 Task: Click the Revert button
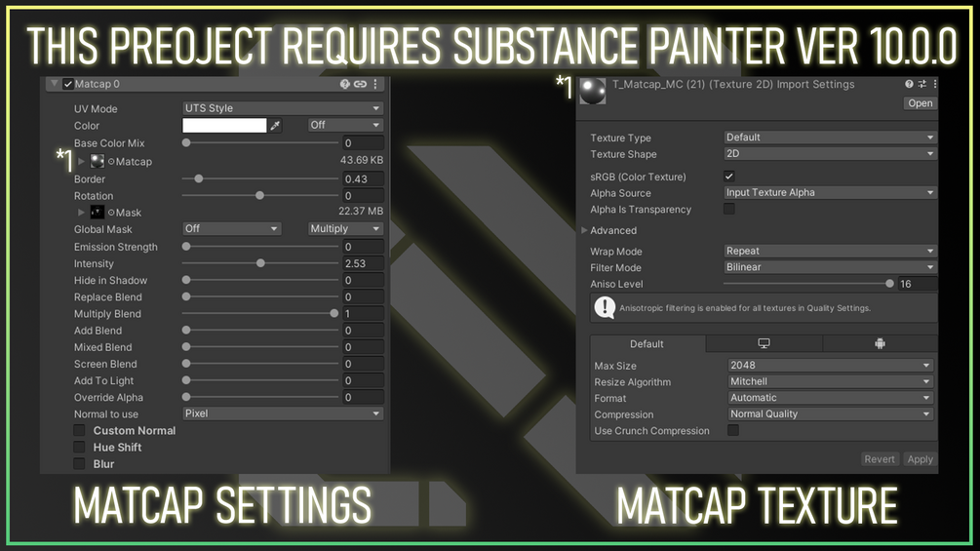coord(880,459)
